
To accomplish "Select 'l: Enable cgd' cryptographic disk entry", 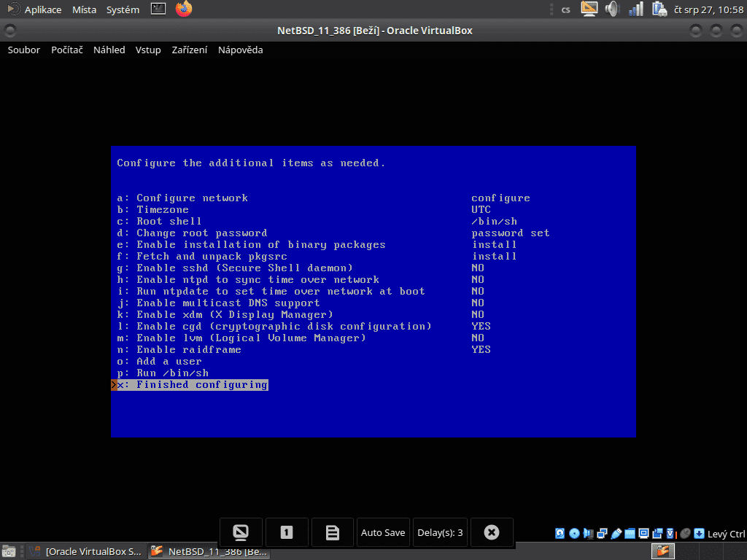I will [x=274, y=327].
